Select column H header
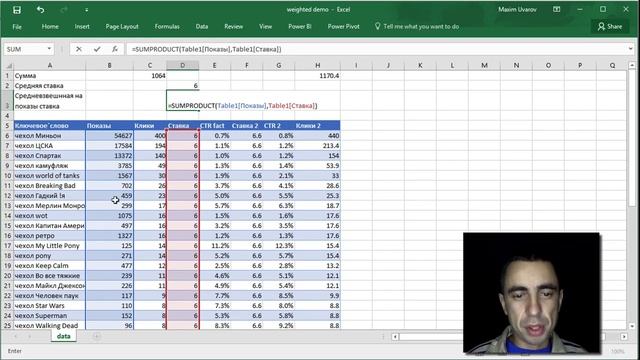Viewport: 640px width, 360px height. tap(318, 65)
